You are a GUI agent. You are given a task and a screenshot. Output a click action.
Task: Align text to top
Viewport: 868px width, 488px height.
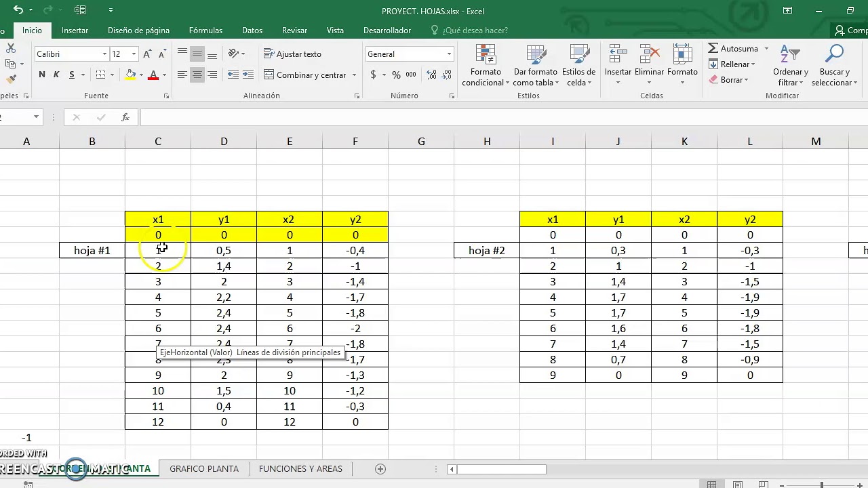pos(182,54)
